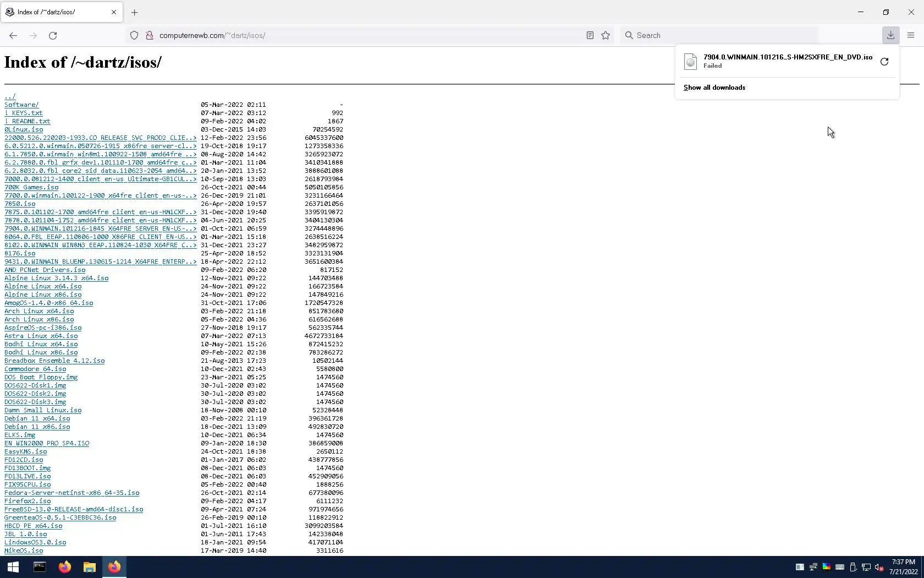The height and width of the screenshot is (578, 924).
Task: Open the network tray icon
Action: click(x=866, y=567)
